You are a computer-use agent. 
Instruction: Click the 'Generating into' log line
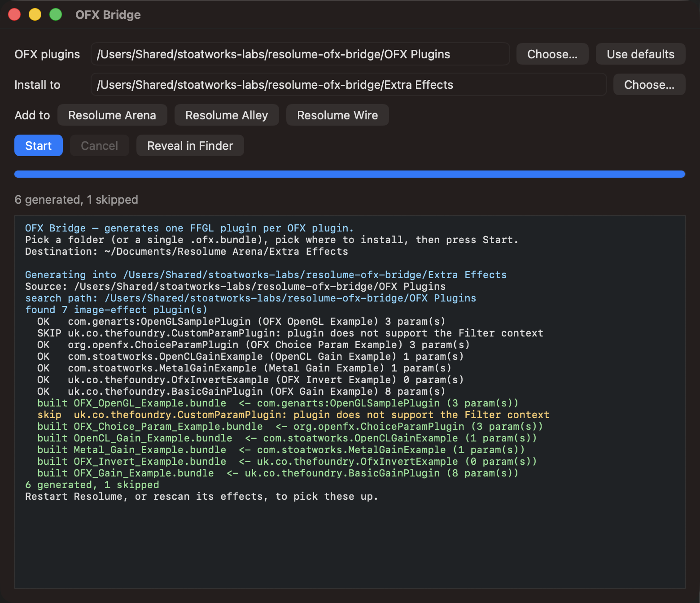(x=266, y=275)
